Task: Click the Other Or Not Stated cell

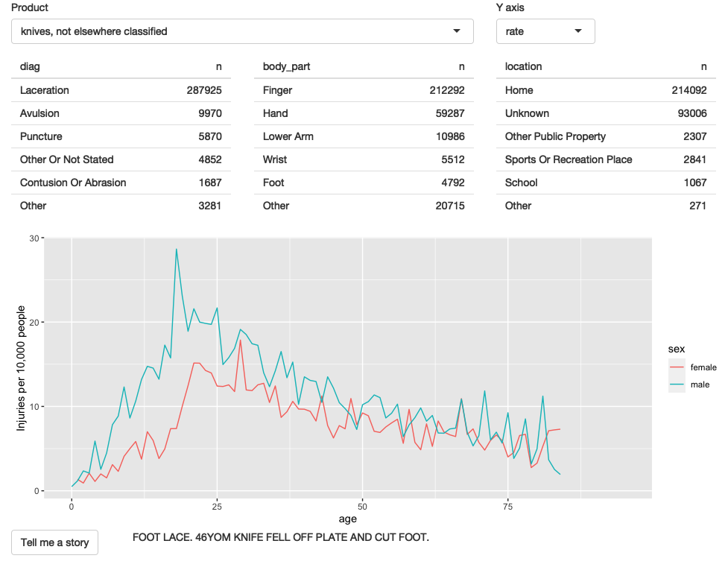Action: point(66,159)
